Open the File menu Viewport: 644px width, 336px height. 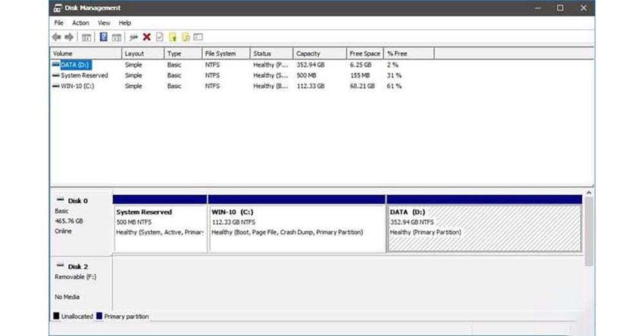pos(59,23)
